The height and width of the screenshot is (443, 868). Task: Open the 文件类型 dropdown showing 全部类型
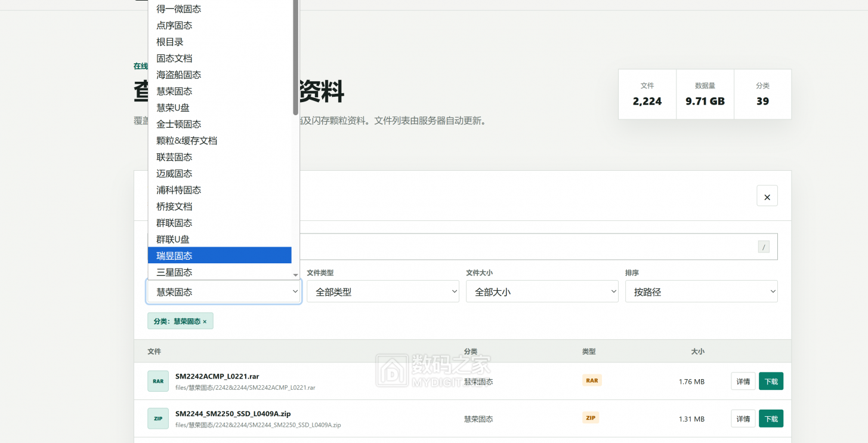click(x=383, y=292)
